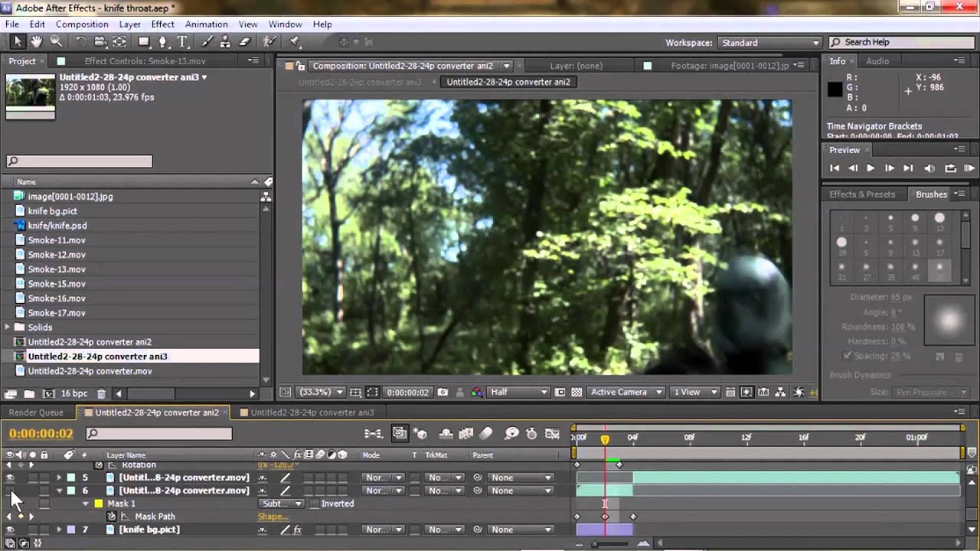The image size is (980, 551).
Task: Click the 16 bpc color depth button
Action: (75, 393)
